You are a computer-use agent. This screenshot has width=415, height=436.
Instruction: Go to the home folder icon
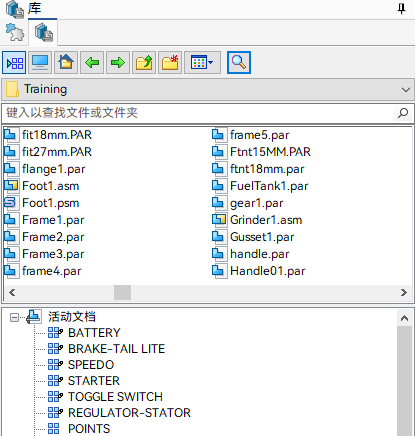[66, 63]
